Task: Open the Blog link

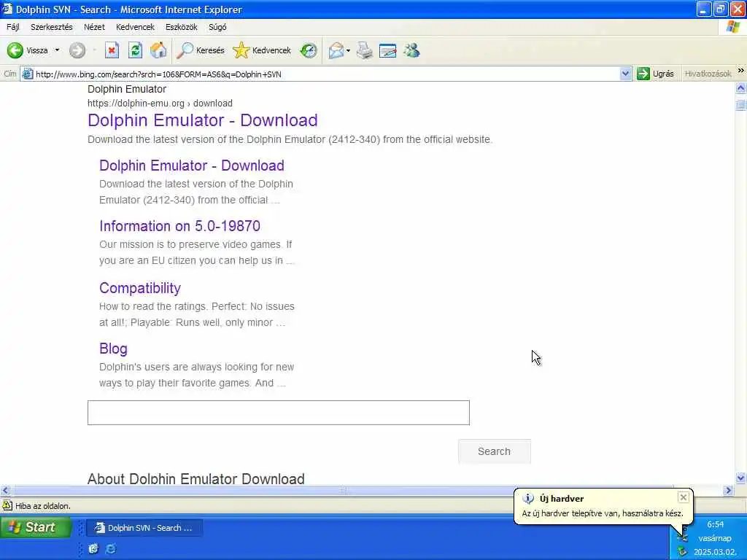Action: click(x=113, y=348)
